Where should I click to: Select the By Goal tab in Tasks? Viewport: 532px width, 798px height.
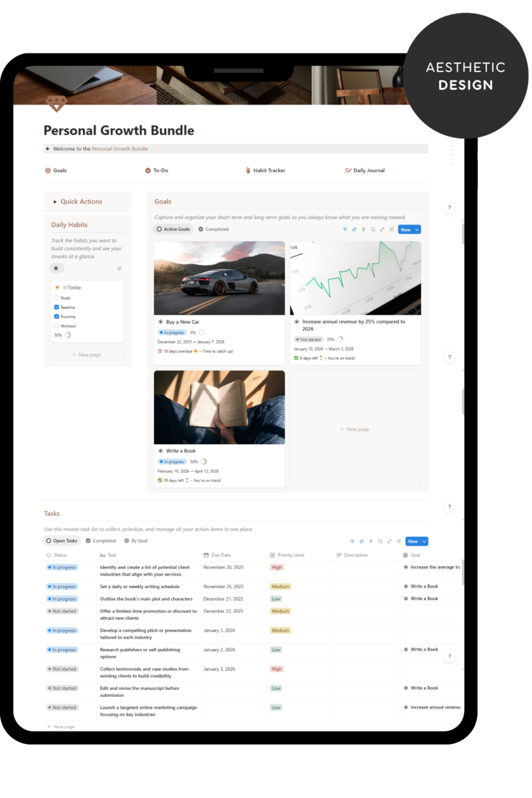136,541
